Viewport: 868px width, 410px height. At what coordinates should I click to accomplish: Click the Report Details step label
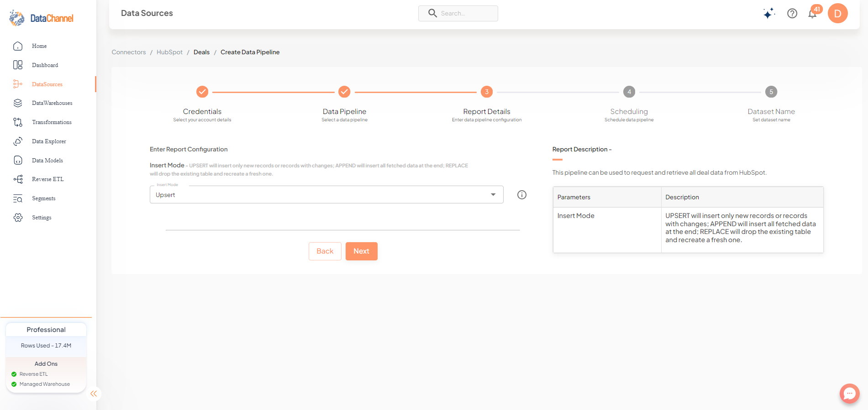pyautogui.click(x=487, y=111)
